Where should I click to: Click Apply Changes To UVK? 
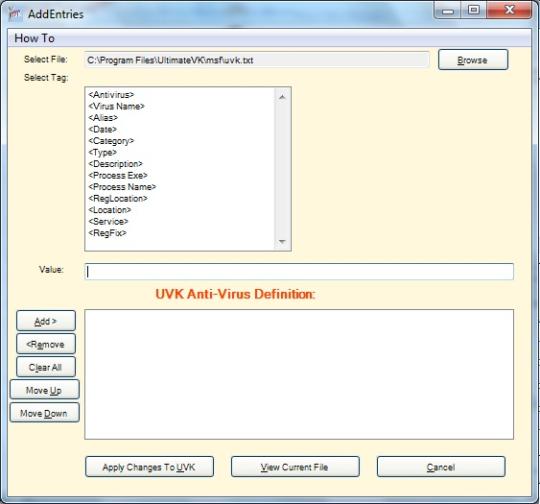tap(149, 467)
